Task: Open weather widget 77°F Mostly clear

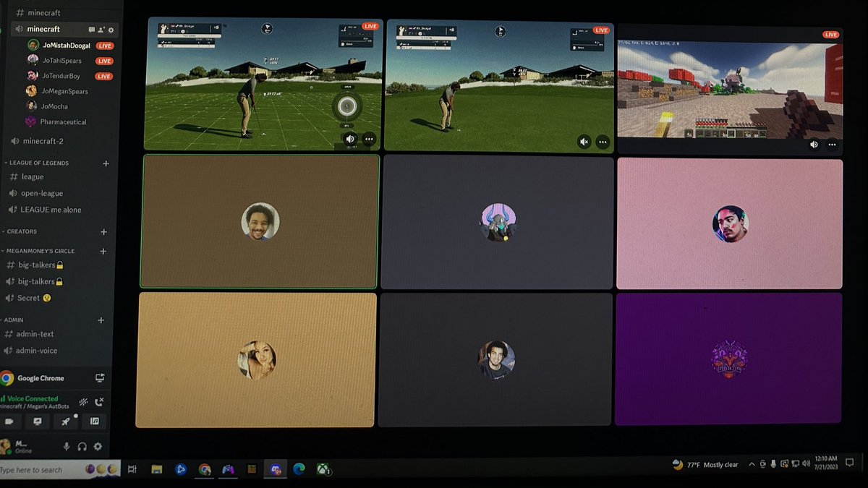Action: pos(705,465)
